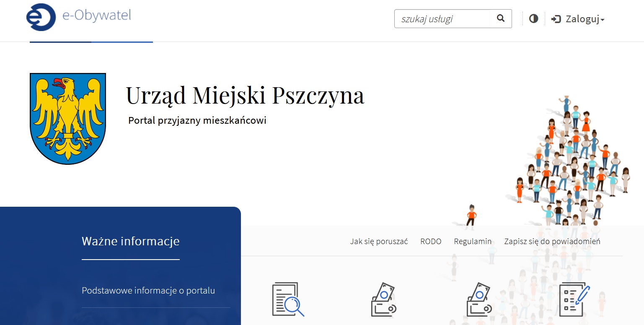644x325 pixels.
Task: Focus the szukaj usługi search field
Action: pos(442,19)
